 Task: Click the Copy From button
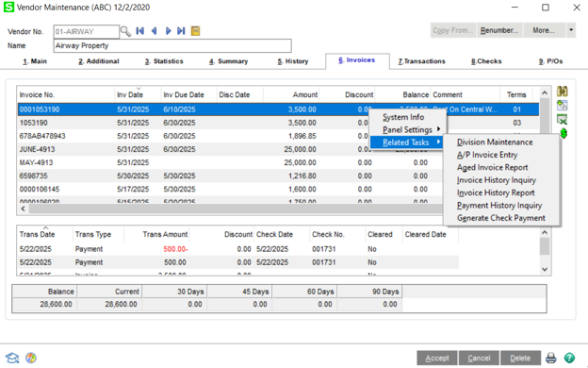tap(453, 30)
